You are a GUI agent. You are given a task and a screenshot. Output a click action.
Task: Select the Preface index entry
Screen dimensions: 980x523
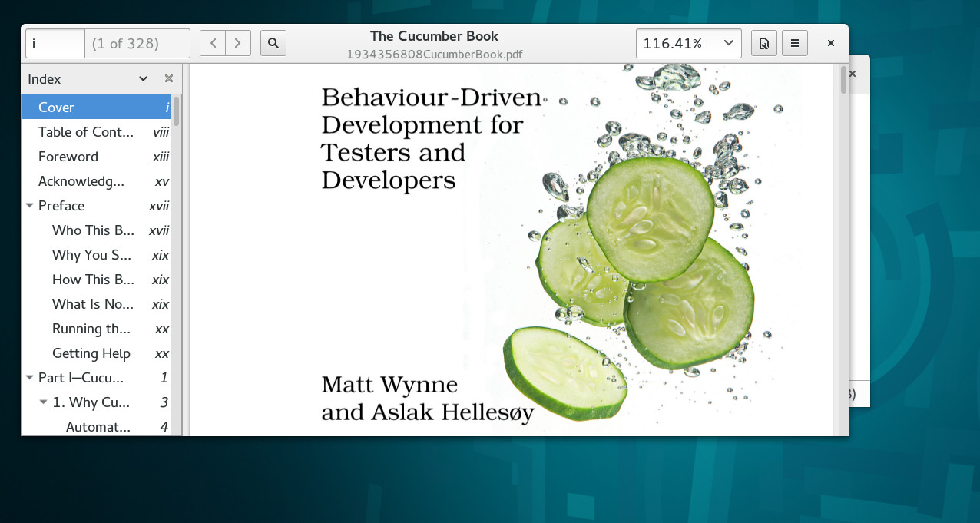96,206
